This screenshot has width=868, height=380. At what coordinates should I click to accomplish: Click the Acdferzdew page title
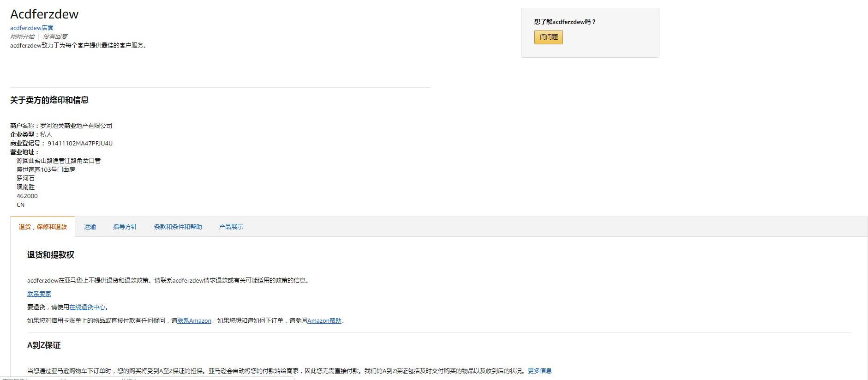(44, 14)
